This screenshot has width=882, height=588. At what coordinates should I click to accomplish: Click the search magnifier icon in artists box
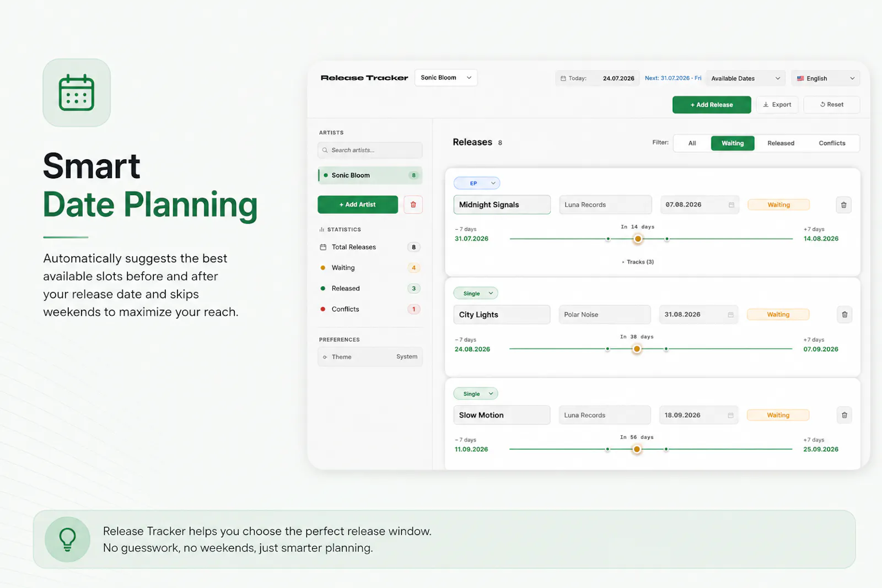325,150
